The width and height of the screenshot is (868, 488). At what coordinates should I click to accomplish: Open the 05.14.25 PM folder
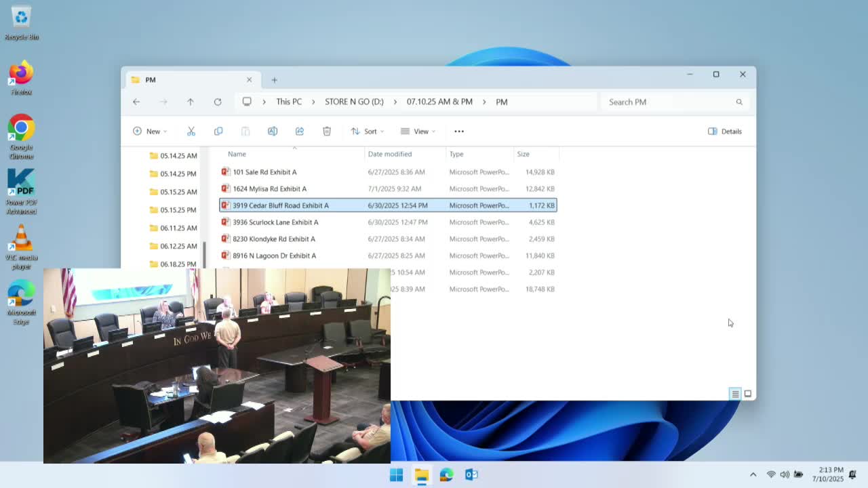(173, 174)
